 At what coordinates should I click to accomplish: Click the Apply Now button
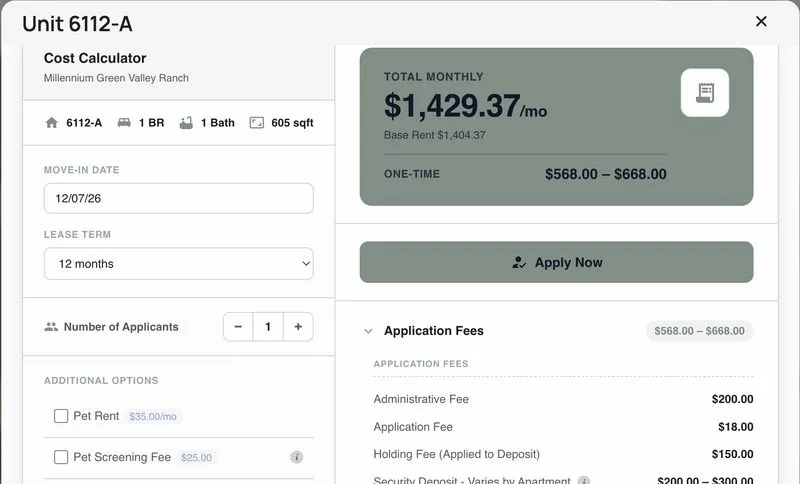click(556, 262)
